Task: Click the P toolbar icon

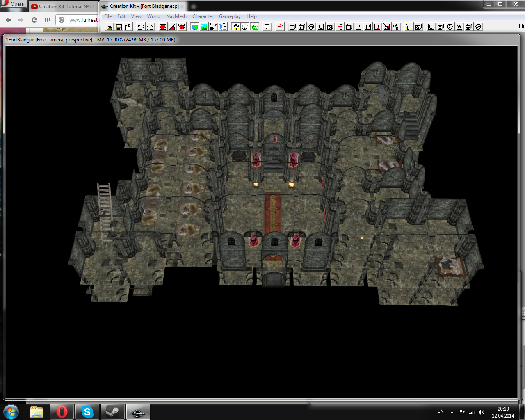Action: click(x=368, y=27)
